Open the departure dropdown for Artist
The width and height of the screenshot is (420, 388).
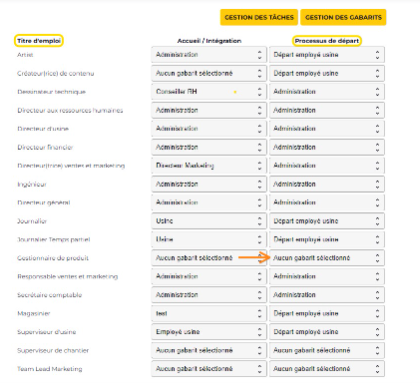tap(327, 55)
